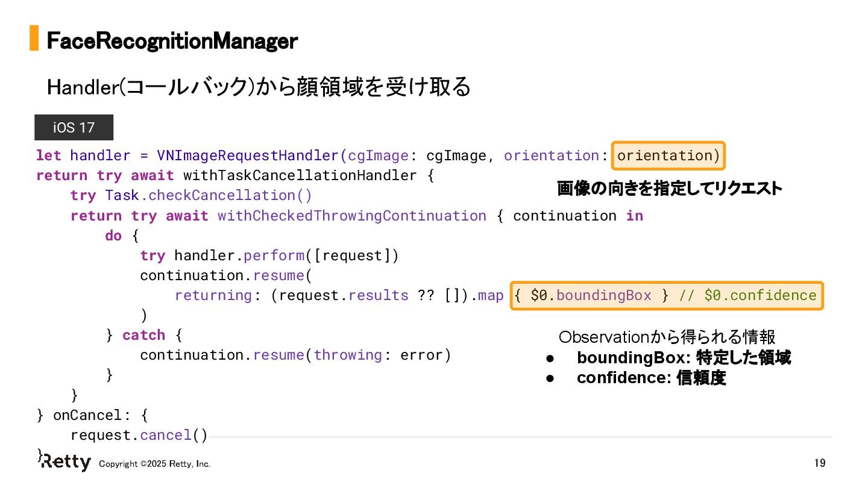Click continuation.resume(throwing: error) line
868x488 pixels.
click(x=295, y=355)
